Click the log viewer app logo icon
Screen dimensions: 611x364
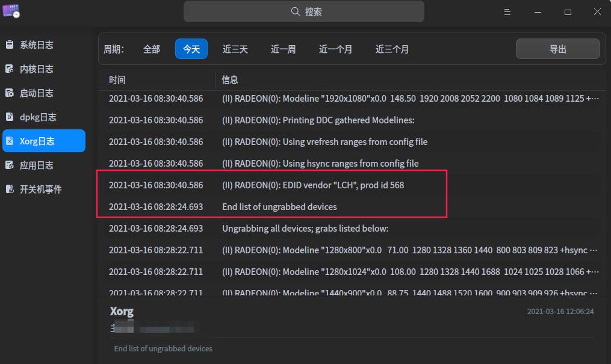coord(11,11)
